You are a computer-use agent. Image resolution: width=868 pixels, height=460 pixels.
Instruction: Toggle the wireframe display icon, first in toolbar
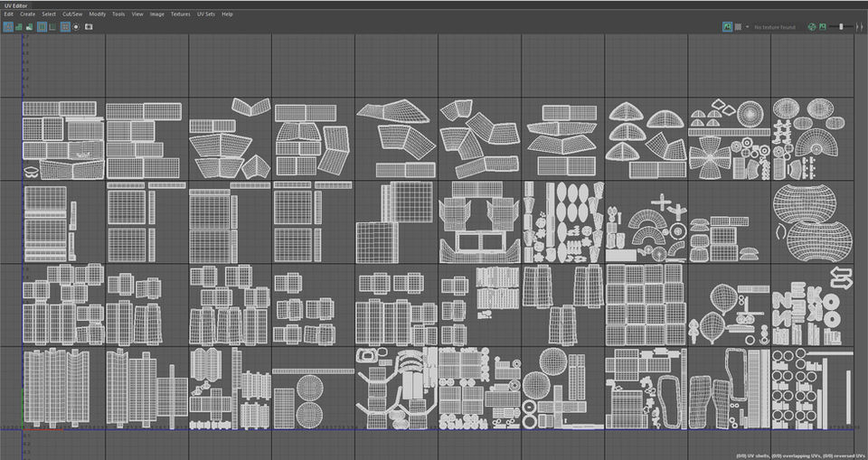click(x=8, y=26)
